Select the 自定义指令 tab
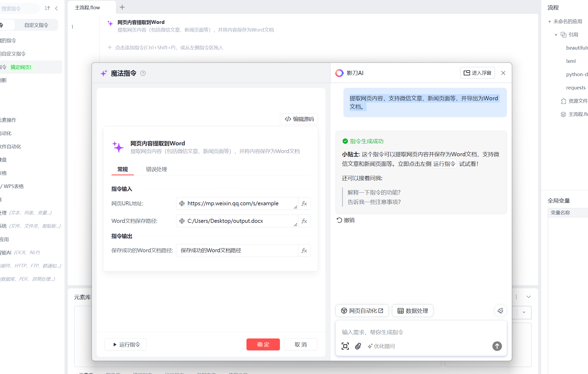Viewport: 588px width, 374px height. click(36, 25)
